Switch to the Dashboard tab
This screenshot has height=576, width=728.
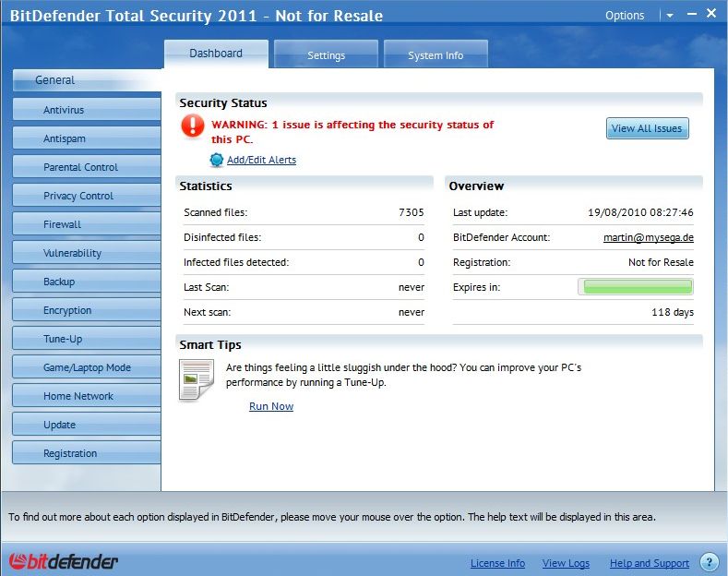216,54
